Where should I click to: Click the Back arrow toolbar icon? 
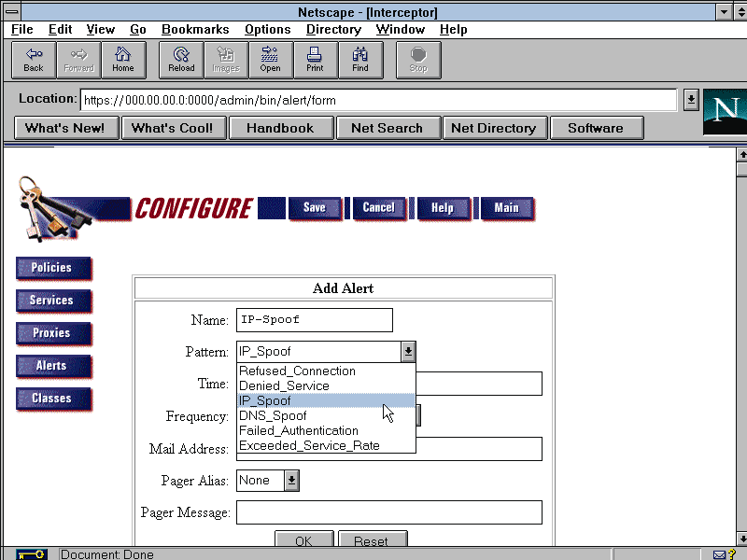click(34, 60)
